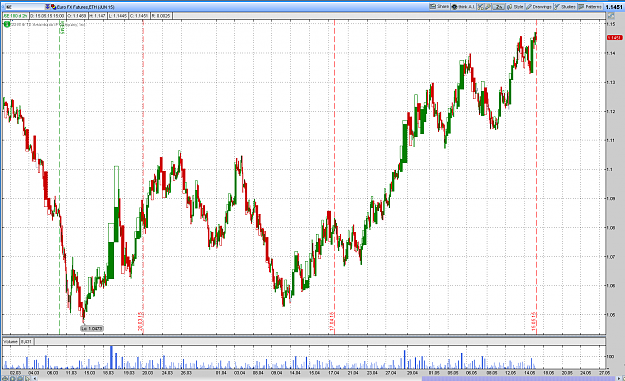The image size is (625, 381).
Task: Click the wrench settings icon
Action: pos(488,7)
